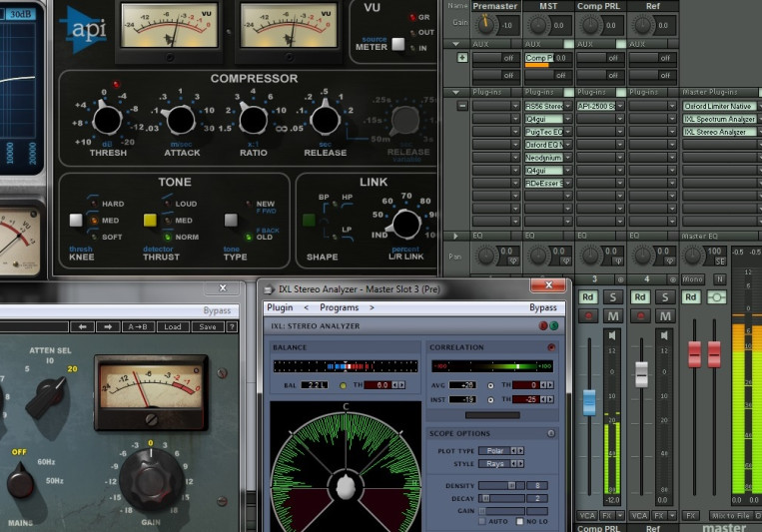762x532 pixels.
Task: Toggle the green link SHAPE button
Action: tap(309, 221)
